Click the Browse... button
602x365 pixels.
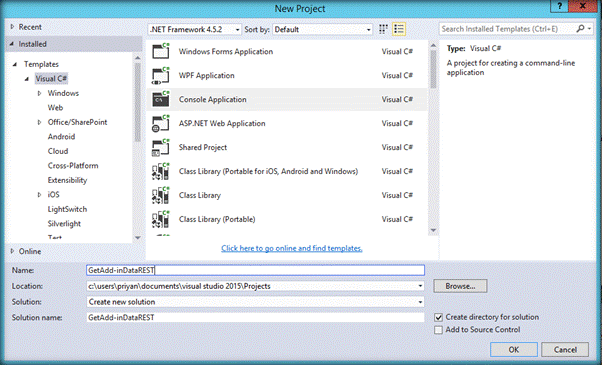pos(460,286)
